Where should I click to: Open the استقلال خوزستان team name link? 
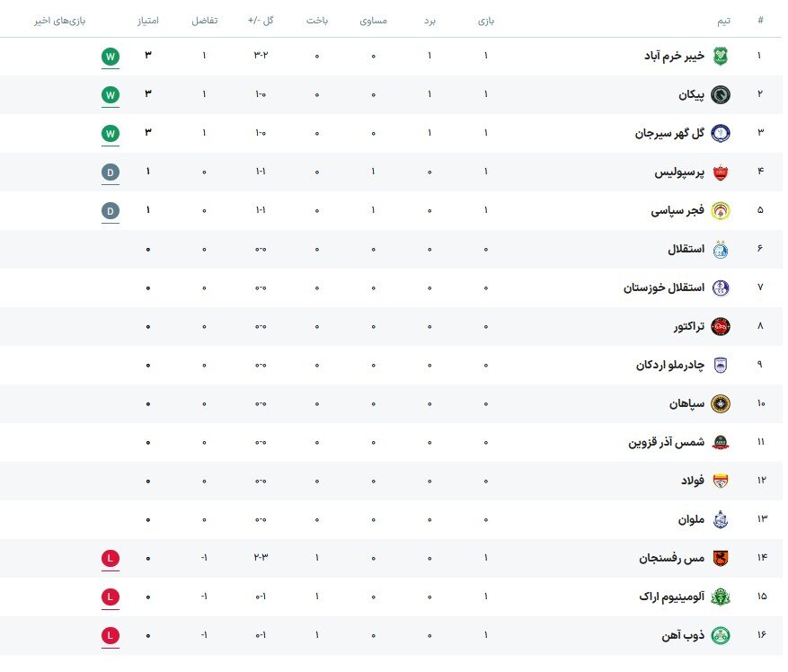point(664,287)
